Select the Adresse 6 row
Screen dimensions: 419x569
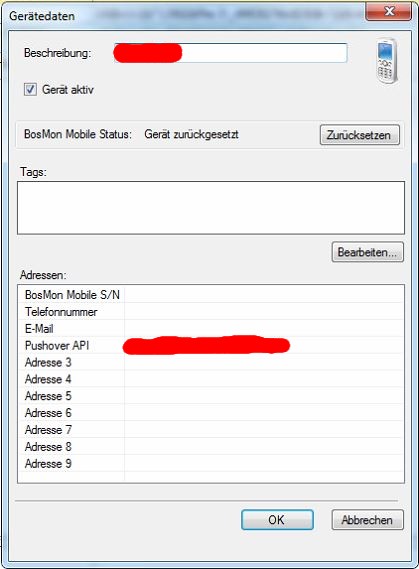(211, 413)
